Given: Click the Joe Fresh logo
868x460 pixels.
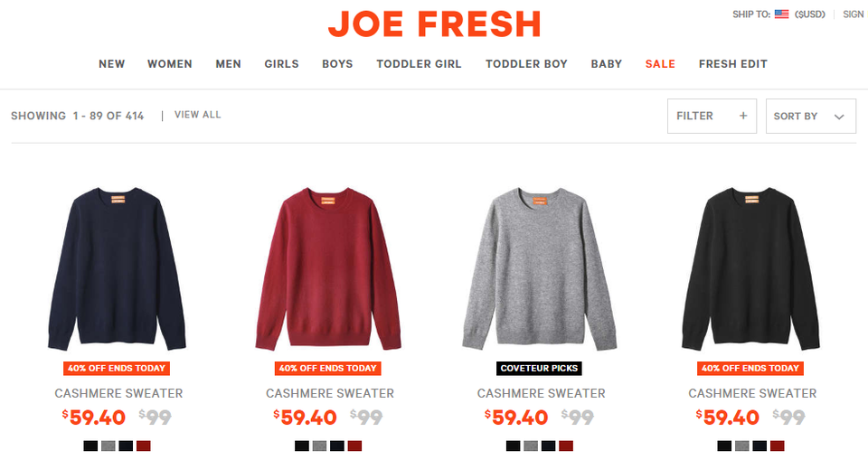Looking at the screenshot, I should pos(435,23).
